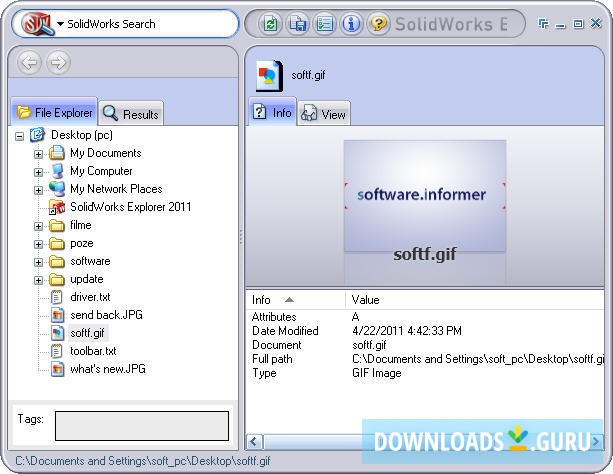Click the filme folder icon
Screen dimensions: 613x474
click(x=57, y=226)
